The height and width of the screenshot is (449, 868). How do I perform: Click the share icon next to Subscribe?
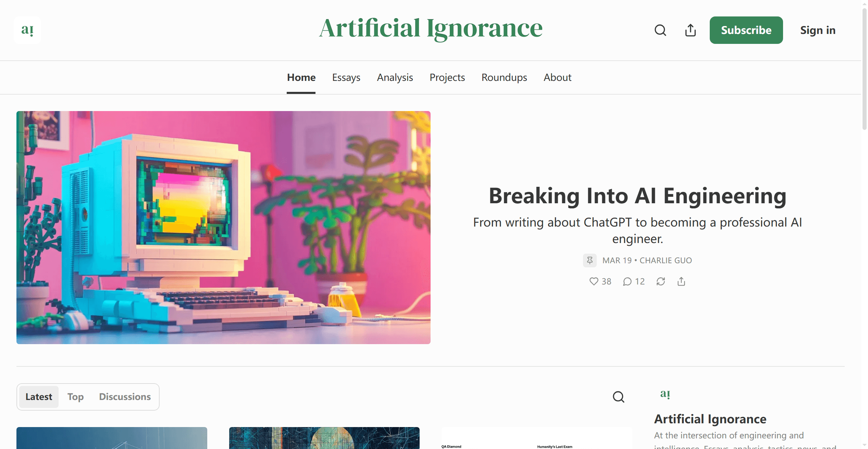(691, 30)
